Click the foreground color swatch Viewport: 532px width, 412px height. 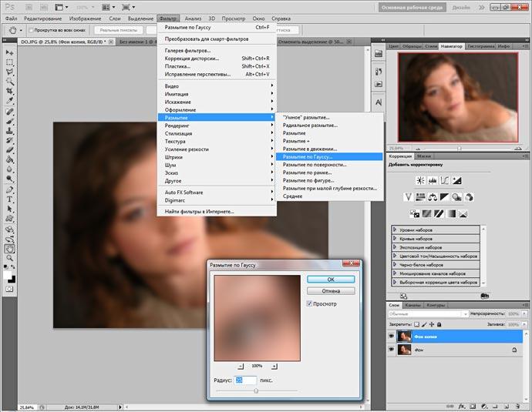[7, 276]
